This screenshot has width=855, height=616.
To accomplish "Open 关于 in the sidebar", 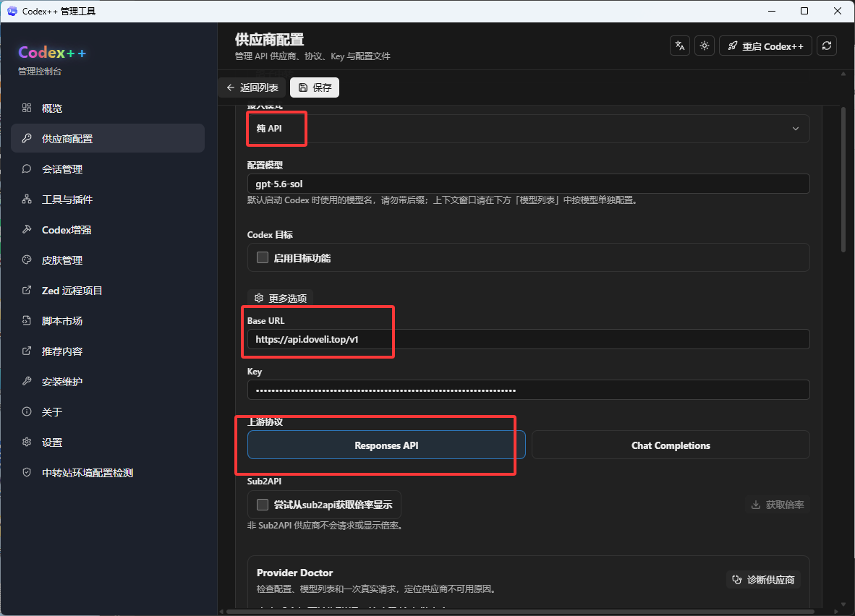I will pyautogui.click(x=108, y=411).
